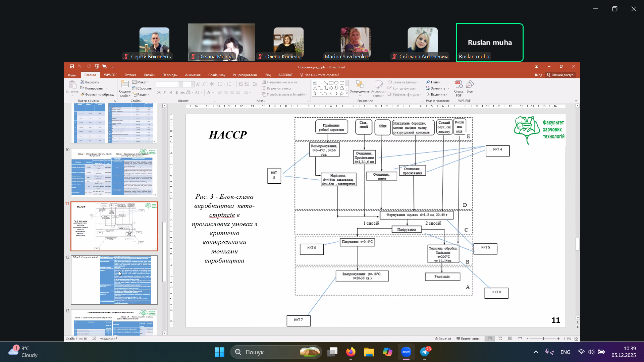Click the Save icon in quick access toolbar

click(x=72, y=67)
